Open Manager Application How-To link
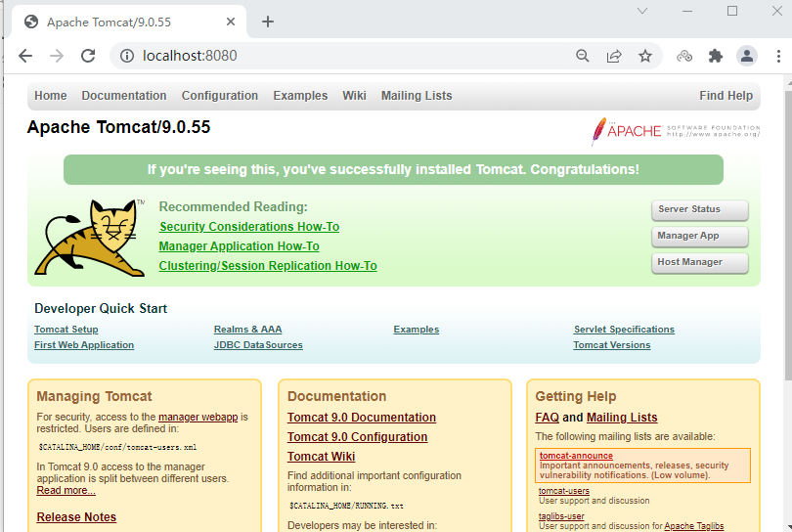792x532 pixels. (239, 246)
